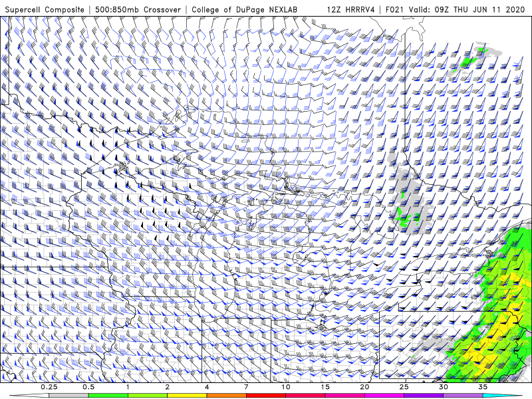Click the "F021 Valid: 09Z THU JUN 11 2020" text

tap(456, 9)
